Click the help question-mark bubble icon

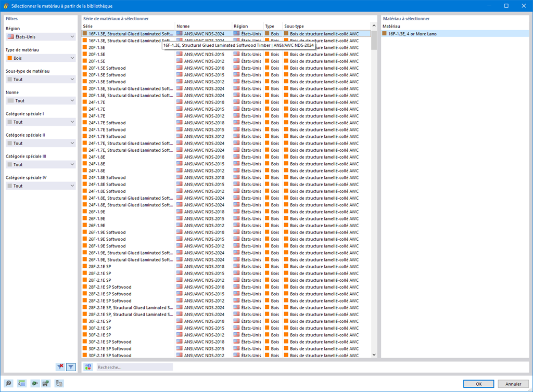coord(8,384)
